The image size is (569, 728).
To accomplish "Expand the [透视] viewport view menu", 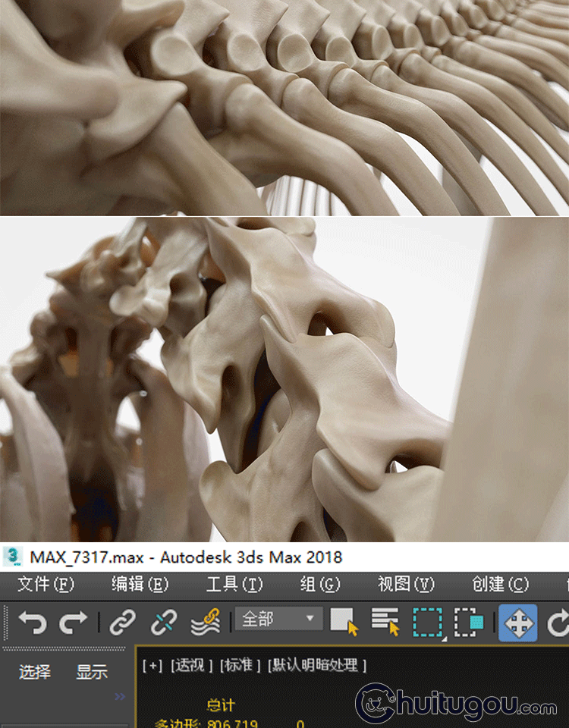I will (x=192, y=665).
